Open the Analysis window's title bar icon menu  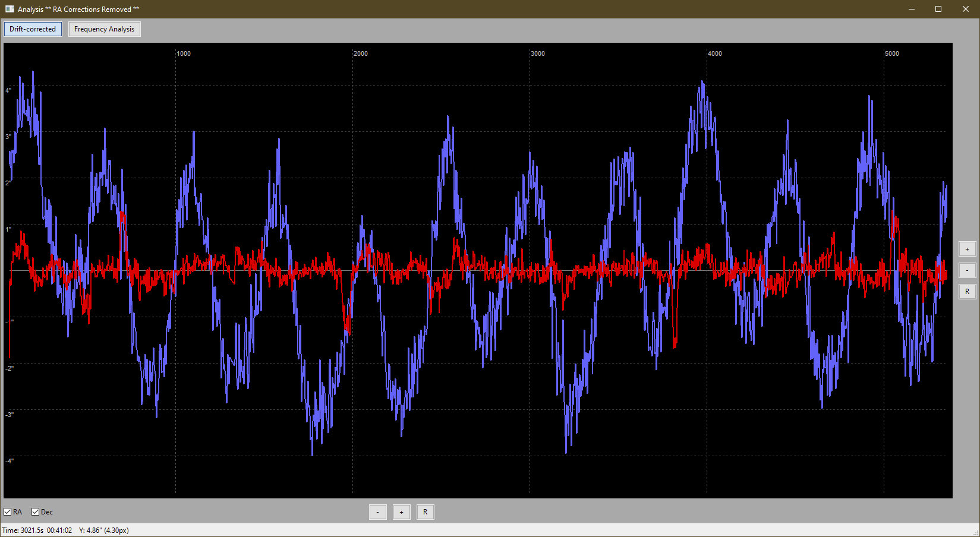coord(10,9)
